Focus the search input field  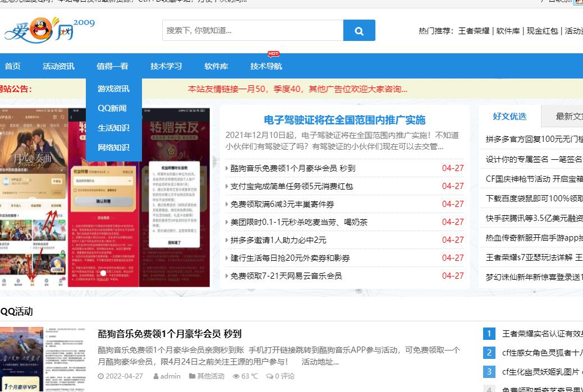click(x=253, y=31)
